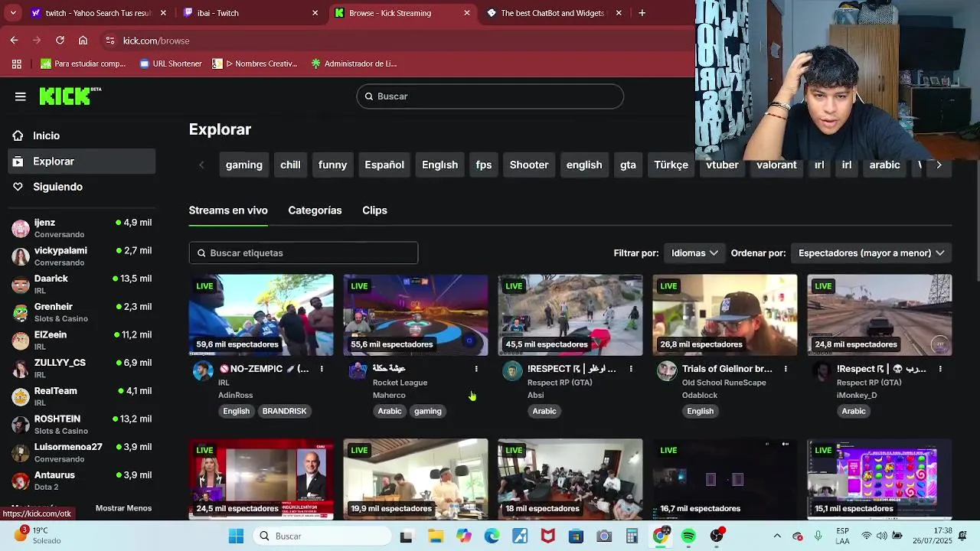The height and width of the screenshot is (551, 980).
Task: Open ROSHTEIN channel in sidebar
Action: (x=82, y=424)
